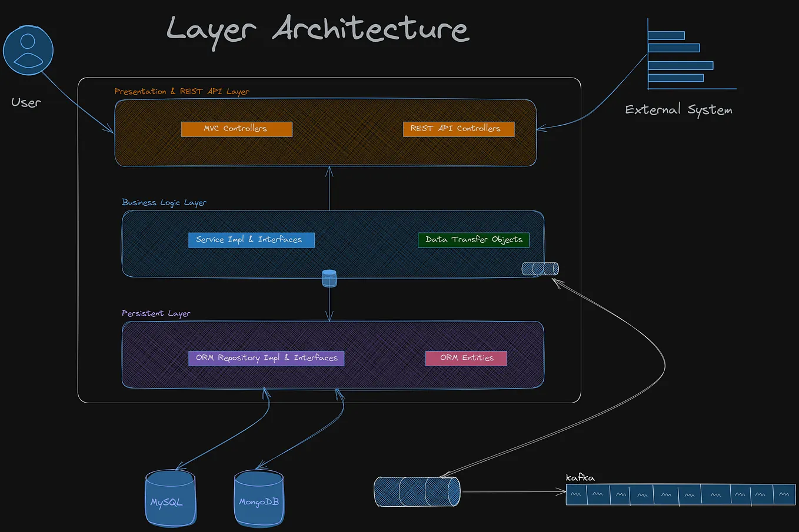Click the Layer Architecture title
The height and width of the screenshot is (532, 799).
pos(318,29)
